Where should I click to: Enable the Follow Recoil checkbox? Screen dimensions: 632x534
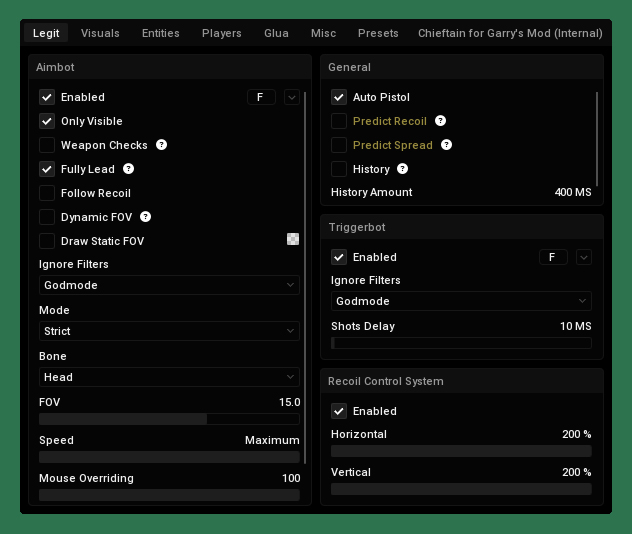coord(47,193)
